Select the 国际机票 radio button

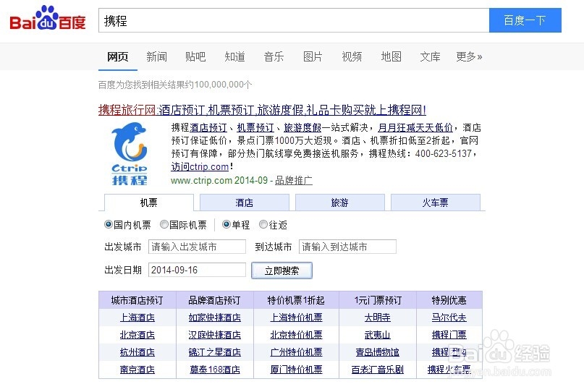164,224
